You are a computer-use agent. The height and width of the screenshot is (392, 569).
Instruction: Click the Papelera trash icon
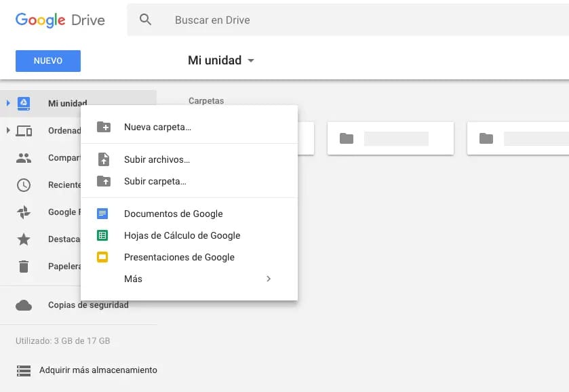pyautogui.click(x=24, y=267)
